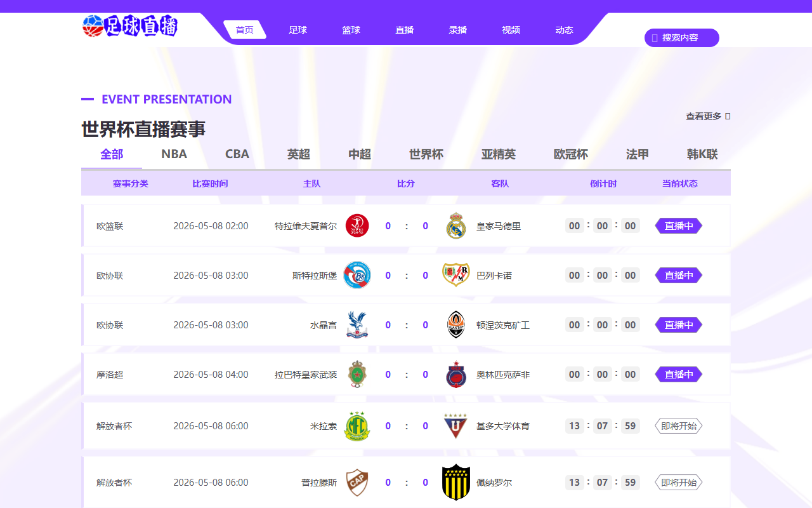
Task: Click the 2026-05-08 04:00 match time
Action: coord(211,374)
